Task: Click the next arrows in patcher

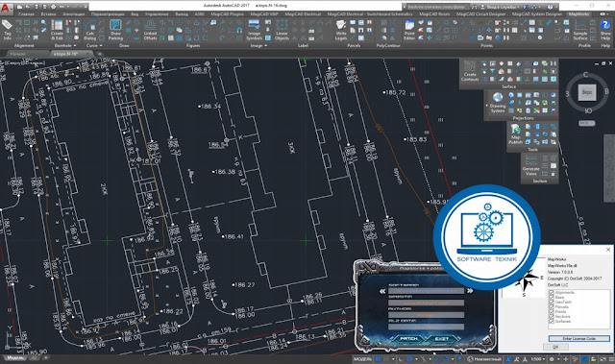Action: tap(470, 291)
